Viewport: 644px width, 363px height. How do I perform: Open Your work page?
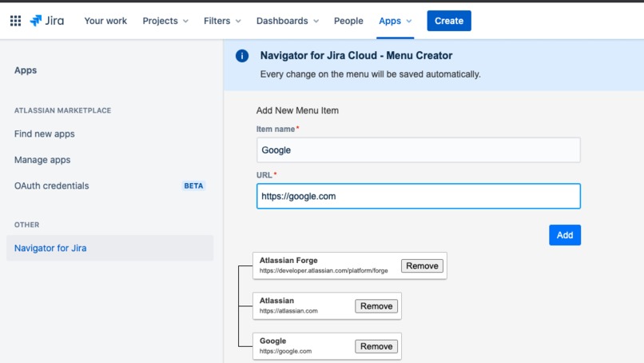[105, 21]
